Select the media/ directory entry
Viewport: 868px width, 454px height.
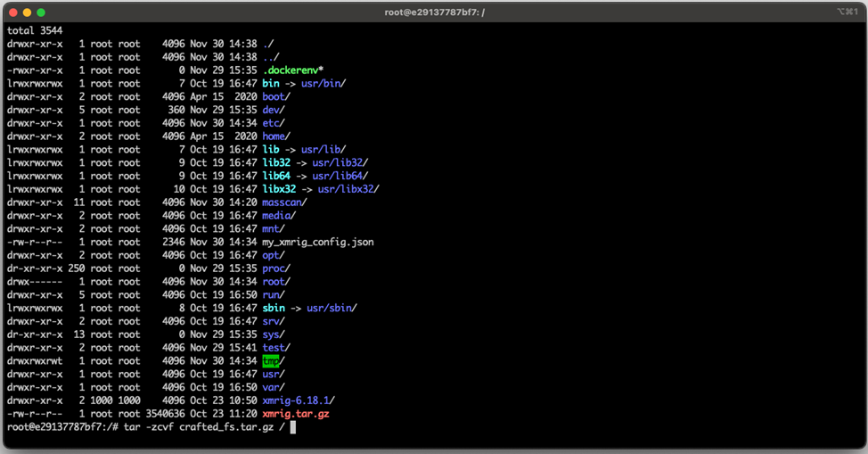point(279,216)
